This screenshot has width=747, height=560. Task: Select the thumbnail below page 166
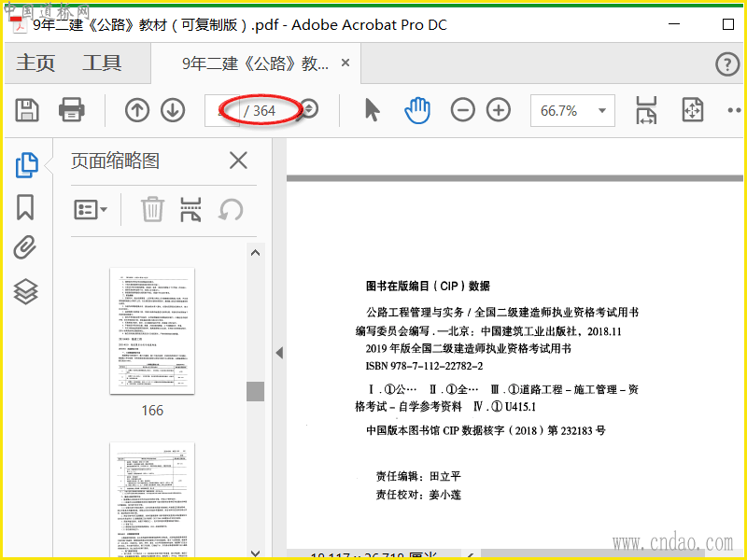pos(152,500)
